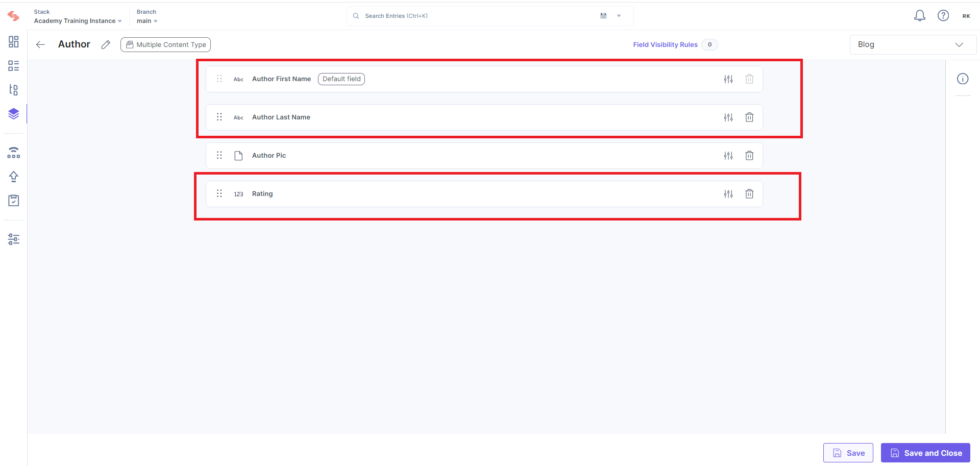The image size is (980, 466).
Task: Open the Tasks clipboard icon
Action: 14,200
